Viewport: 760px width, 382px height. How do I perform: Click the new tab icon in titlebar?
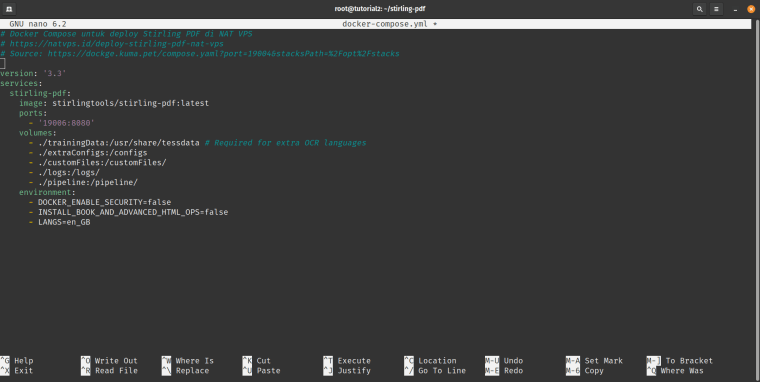(9, 9)
